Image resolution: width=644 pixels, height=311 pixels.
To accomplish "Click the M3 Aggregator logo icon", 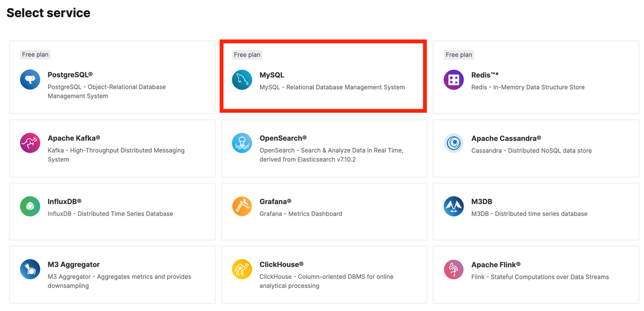I will [x=30, y=269].
